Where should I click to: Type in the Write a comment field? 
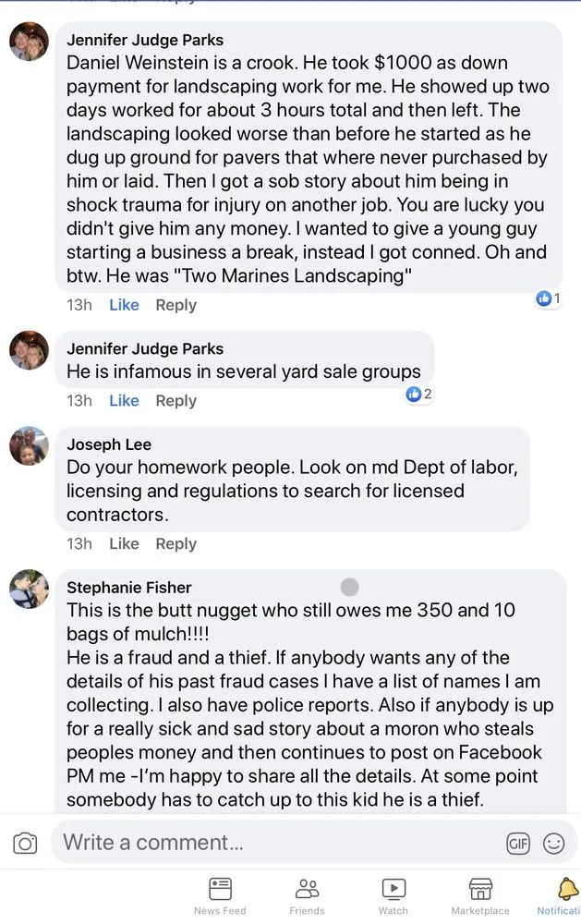[x=277, y=843]
